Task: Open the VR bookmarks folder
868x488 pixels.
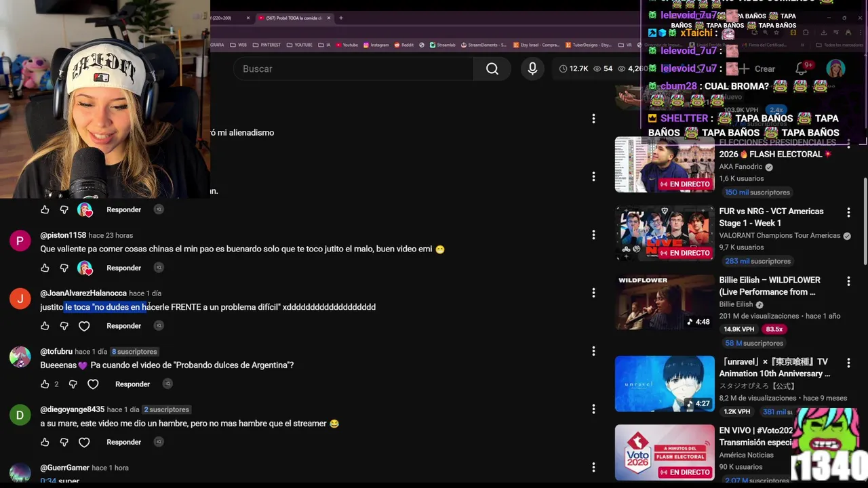Action: tap(625, 45)
